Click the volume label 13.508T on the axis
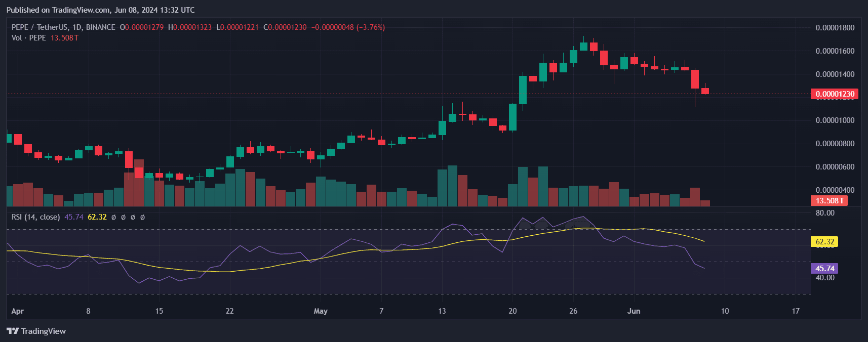The image size is (868, 342). (829, 201)
